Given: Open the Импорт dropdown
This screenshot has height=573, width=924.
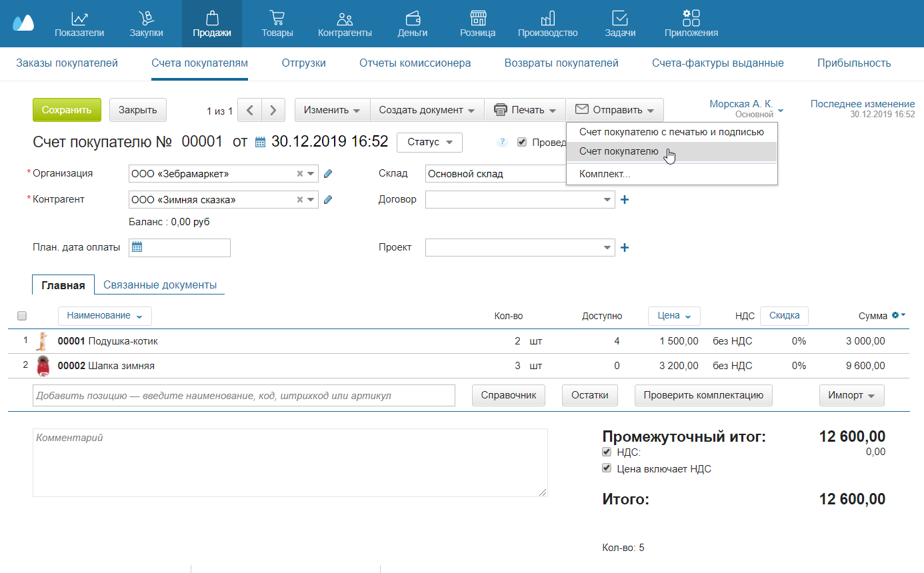Looking at the screenshot, I should pyautogui.click(x=851, y=395).
